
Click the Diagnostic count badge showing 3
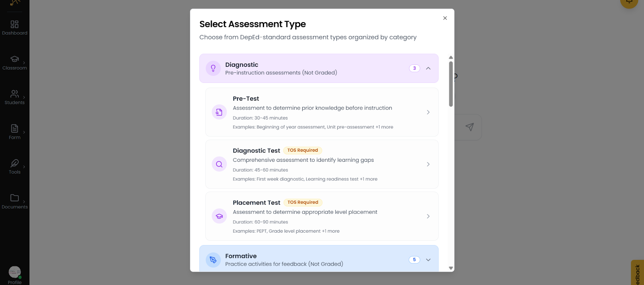pyautogui.click(x=415, y=68)
